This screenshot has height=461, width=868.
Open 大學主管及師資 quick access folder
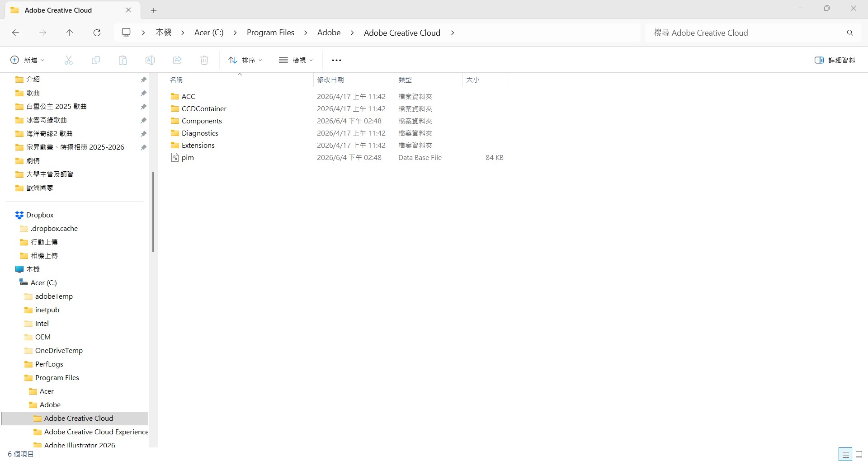pyautogui.click(x=50, y=174)
